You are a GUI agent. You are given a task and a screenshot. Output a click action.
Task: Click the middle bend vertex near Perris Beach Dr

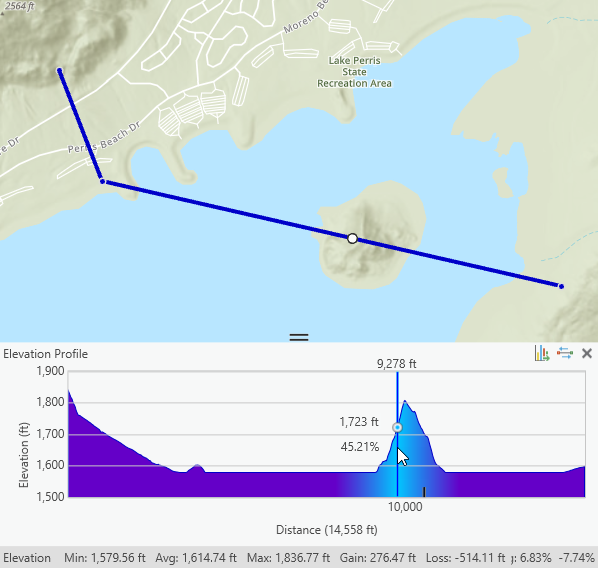(x=102, y=182)
